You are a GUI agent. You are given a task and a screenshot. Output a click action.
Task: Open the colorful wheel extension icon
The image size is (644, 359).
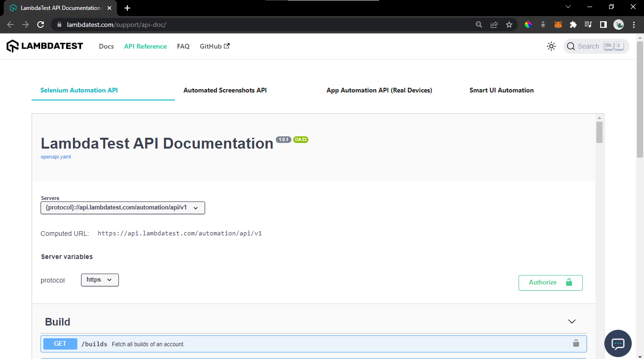tap(528, 25)
